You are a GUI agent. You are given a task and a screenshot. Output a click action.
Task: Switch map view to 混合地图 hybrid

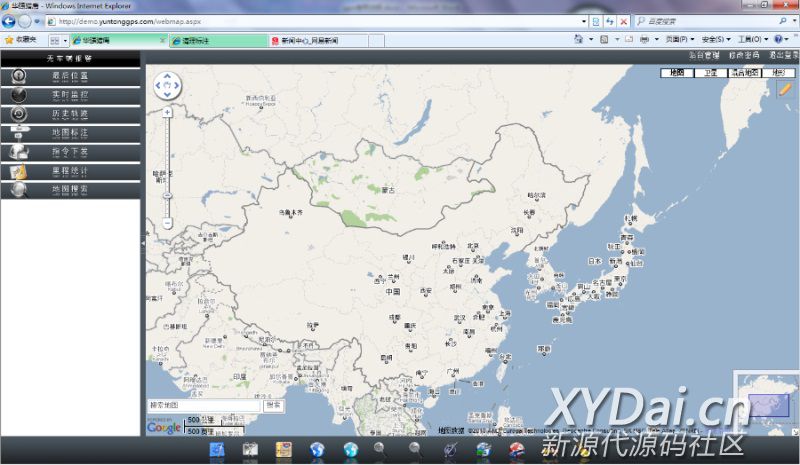click(x=744, y=73)
